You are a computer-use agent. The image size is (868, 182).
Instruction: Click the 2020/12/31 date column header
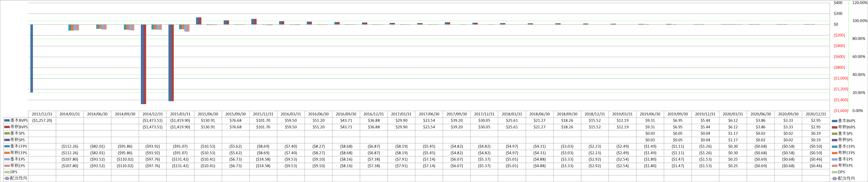pos(816,114)
